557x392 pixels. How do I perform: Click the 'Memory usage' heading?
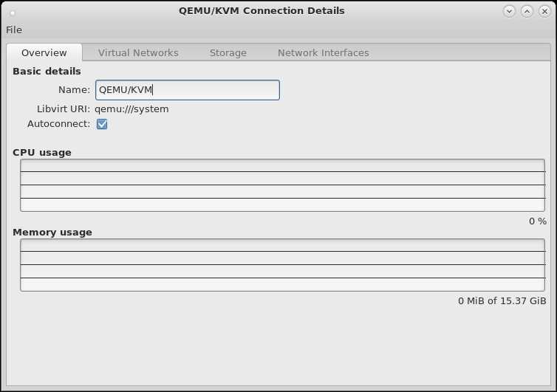click(52, 233)
